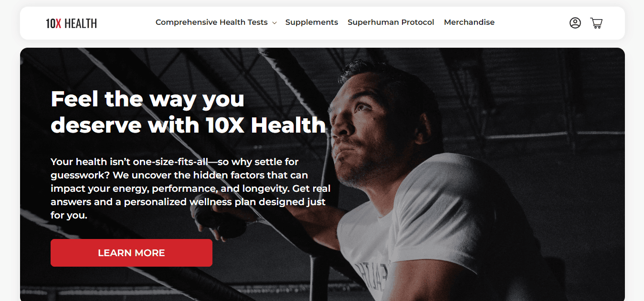Open the Comprehensive Health Tests menu

211,22
